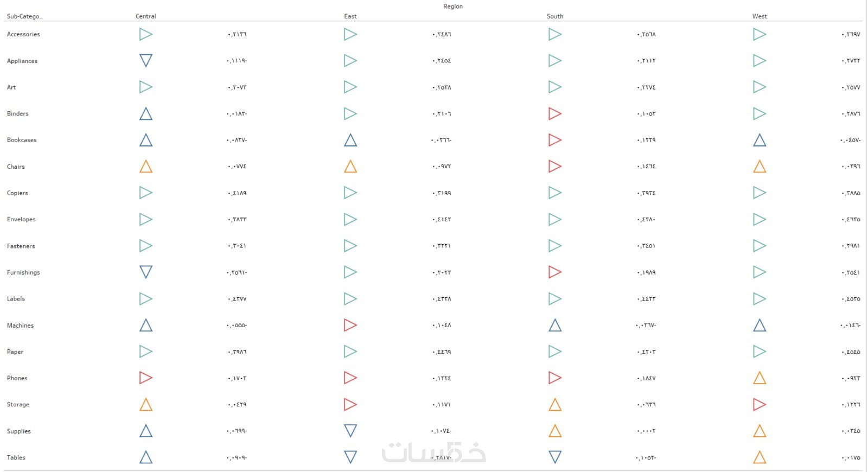This screenshot has height=472, width=868.
Task: Select the West orange triangle for Chairs
Action: [x=759, y=167]
